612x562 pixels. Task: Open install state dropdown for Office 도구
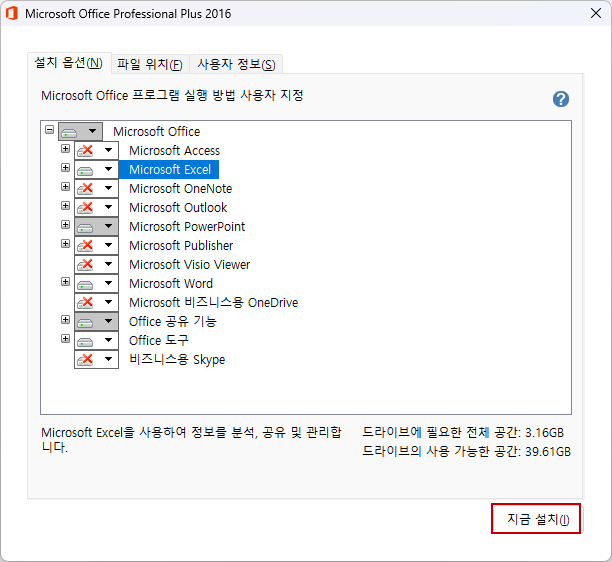[x=96, y=340]
